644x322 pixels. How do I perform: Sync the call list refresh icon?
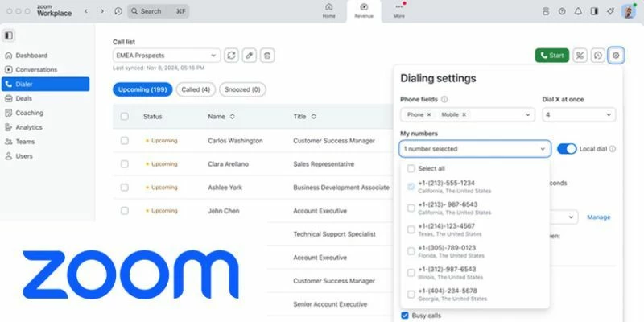231,56
